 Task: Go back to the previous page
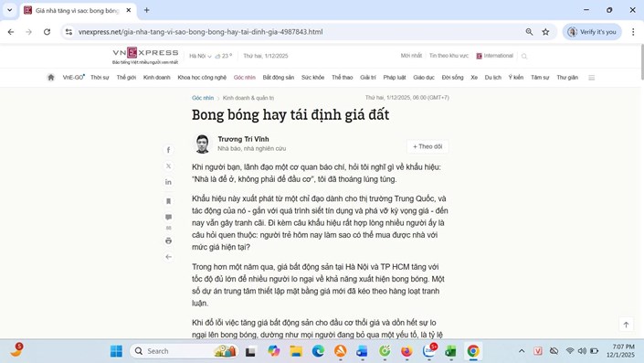pos(11,32)
